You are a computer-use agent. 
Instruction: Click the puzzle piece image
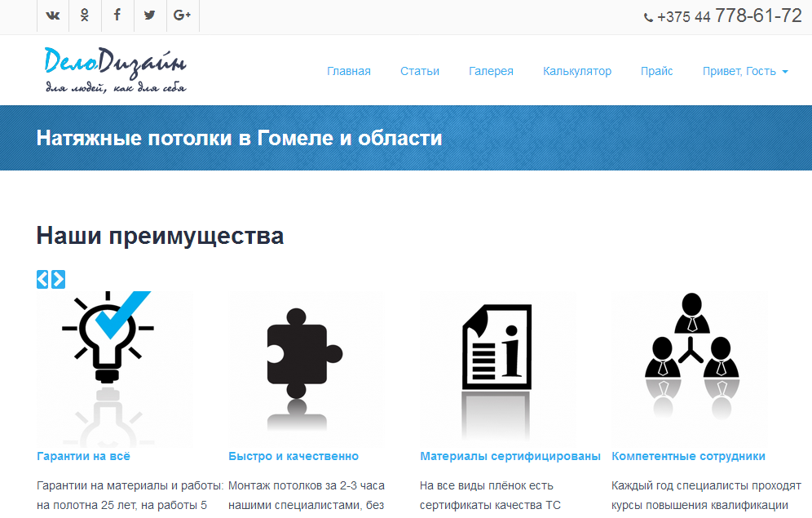(x=306, y=370)
